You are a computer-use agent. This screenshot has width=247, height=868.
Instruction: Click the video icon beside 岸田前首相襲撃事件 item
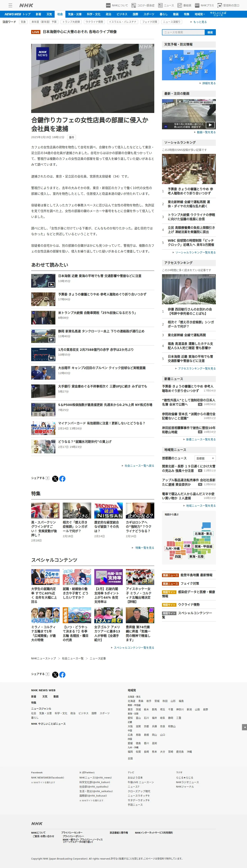[x=200, y=432]
